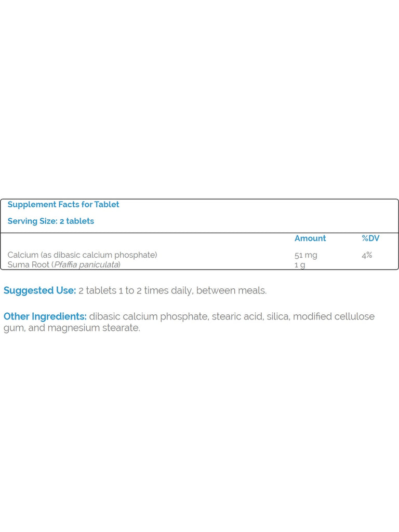Select the '%DV' column header

coord(370,238)
